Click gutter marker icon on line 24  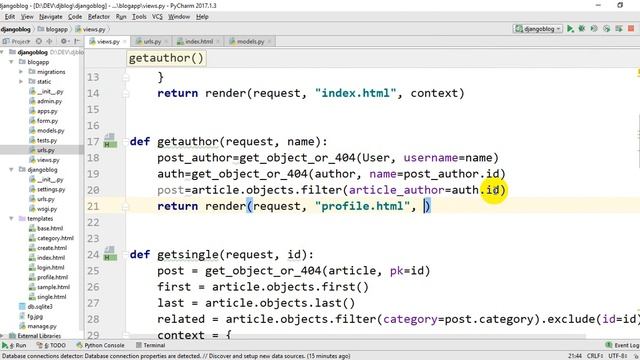point(109,254)
